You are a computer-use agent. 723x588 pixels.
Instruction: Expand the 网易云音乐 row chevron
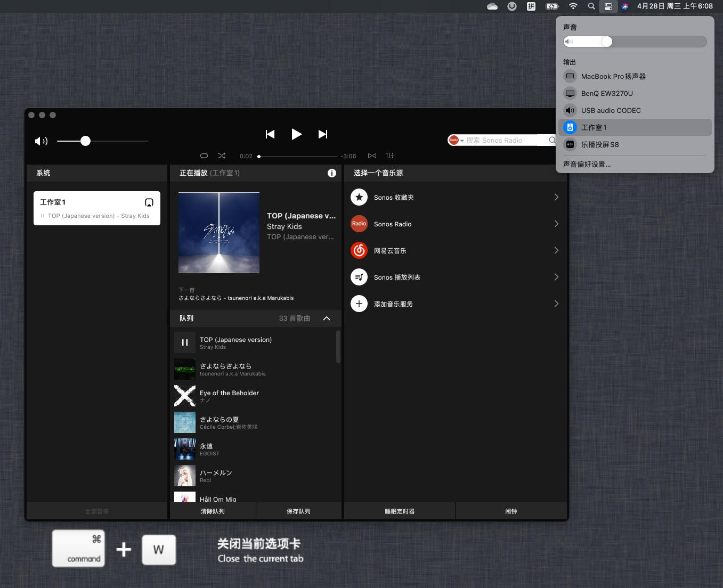click(556, 250)
